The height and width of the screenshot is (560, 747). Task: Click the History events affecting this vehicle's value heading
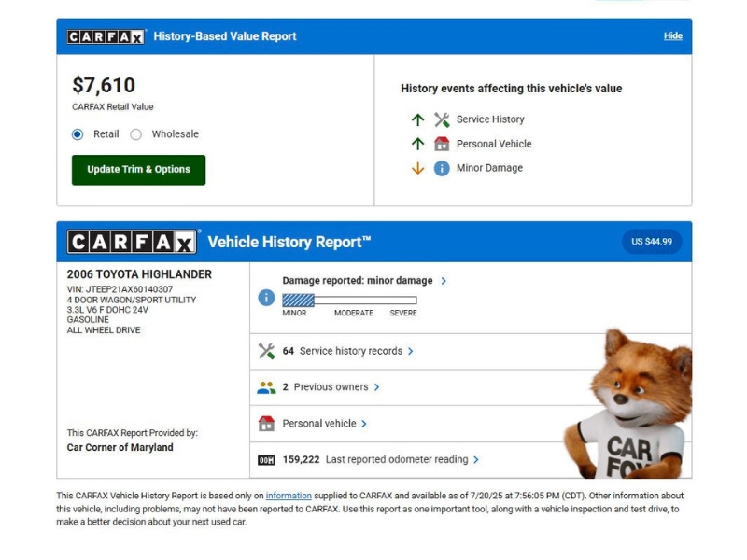pyautogui.click(x=511, y=89)
